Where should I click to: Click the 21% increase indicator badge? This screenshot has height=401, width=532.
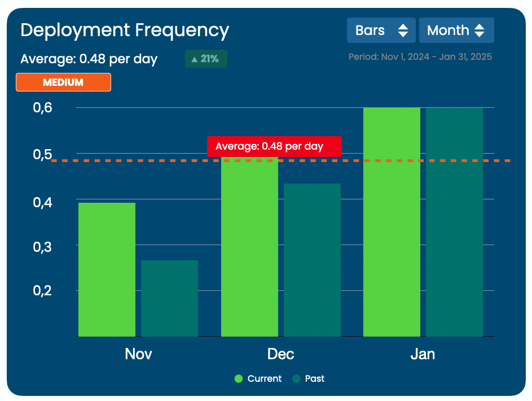pos(206,59)
